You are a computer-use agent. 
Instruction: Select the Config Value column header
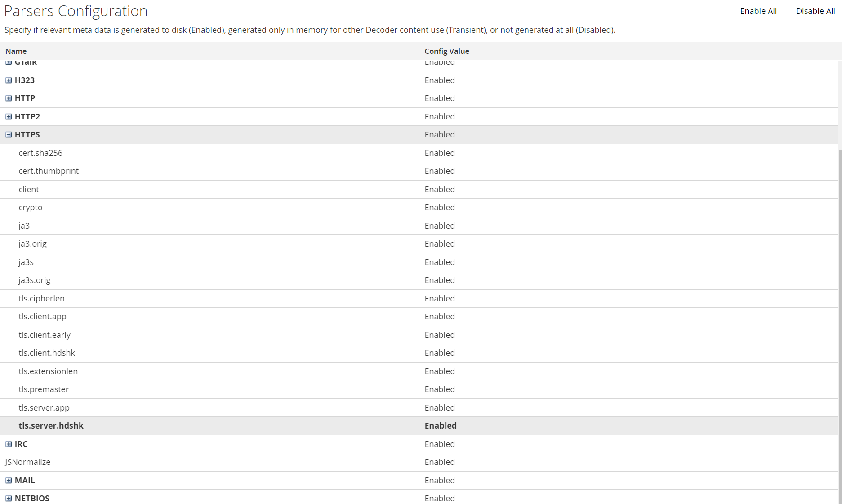(446, 51)
